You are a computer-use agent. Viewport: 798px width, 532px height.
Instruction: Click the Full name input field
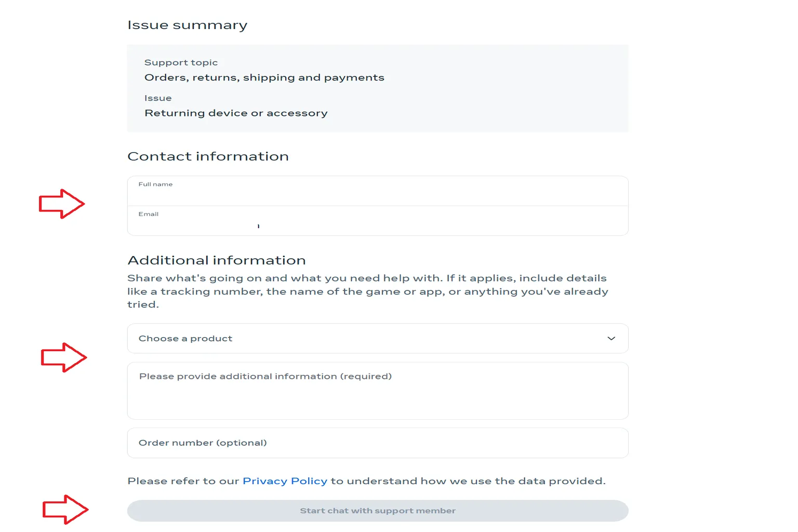tap(378, 191)
